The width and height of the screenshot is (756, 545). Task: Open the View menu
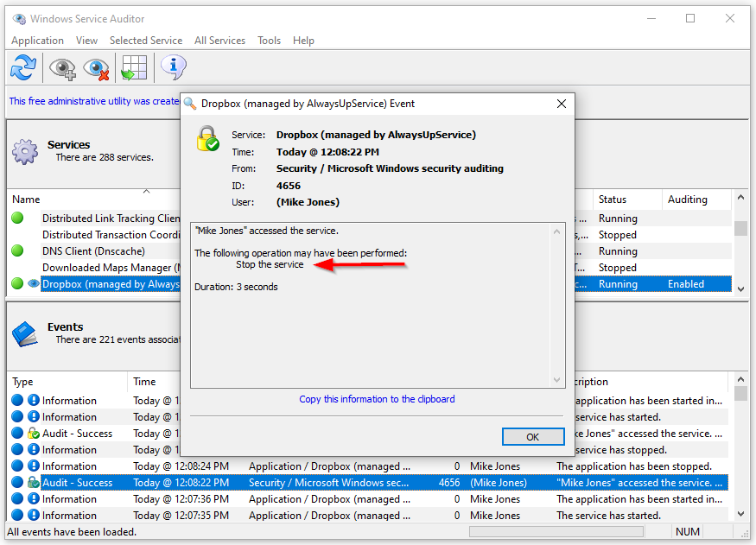pyautogui.click(x=86, y=41)
